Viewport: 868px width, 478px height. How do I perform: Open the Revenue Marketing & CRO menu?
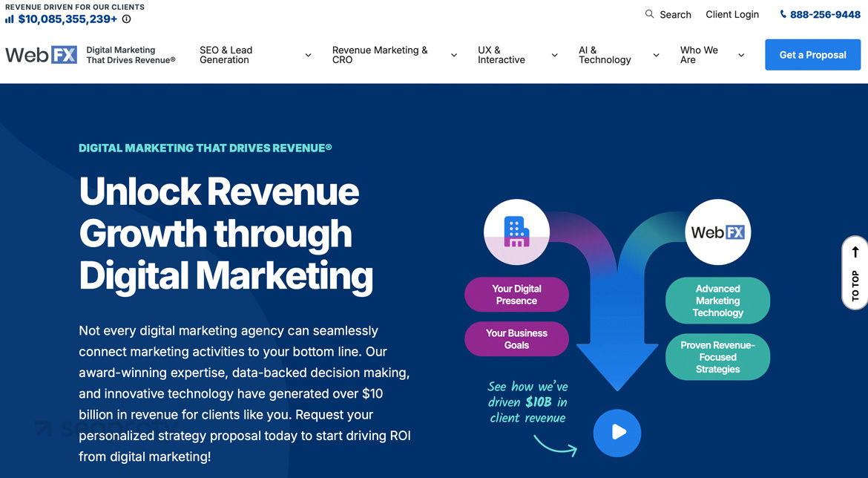pyautogui.click(x=380, y=55)
